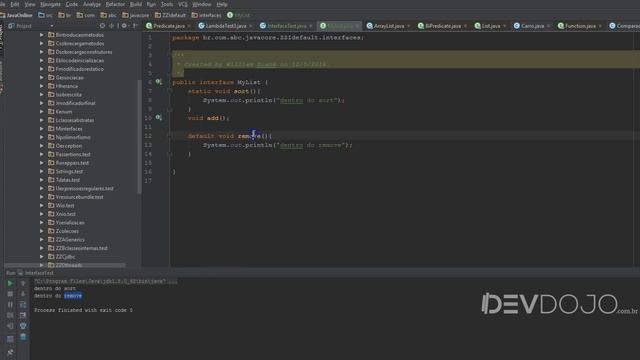Viewport: 640px width, 360px height.
Task: Click collapse-all icon in Project panel header
Action: 111,26
